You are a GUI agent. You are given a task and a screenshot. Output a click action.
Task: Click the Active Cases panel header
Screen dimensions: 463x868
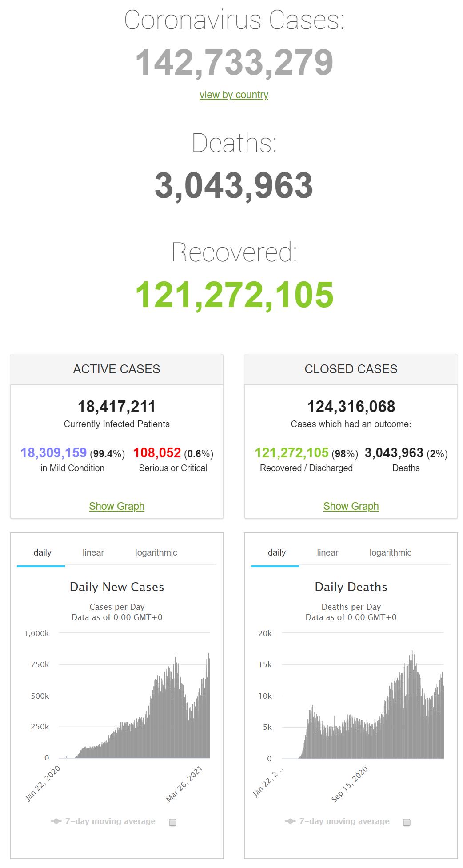click(x=116, y=369)
